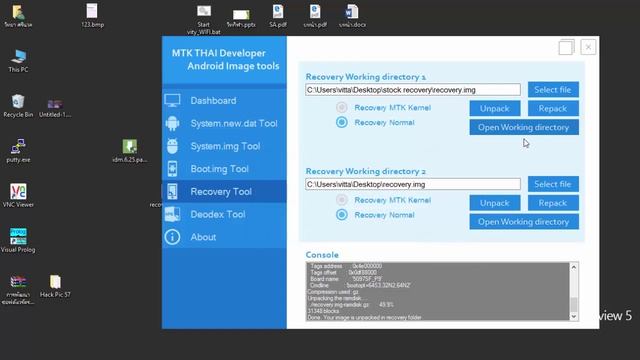The width and height of the screenshot is (640, 360).
Task: Repack the recovery image in directory 2
Action: point(553,203)
